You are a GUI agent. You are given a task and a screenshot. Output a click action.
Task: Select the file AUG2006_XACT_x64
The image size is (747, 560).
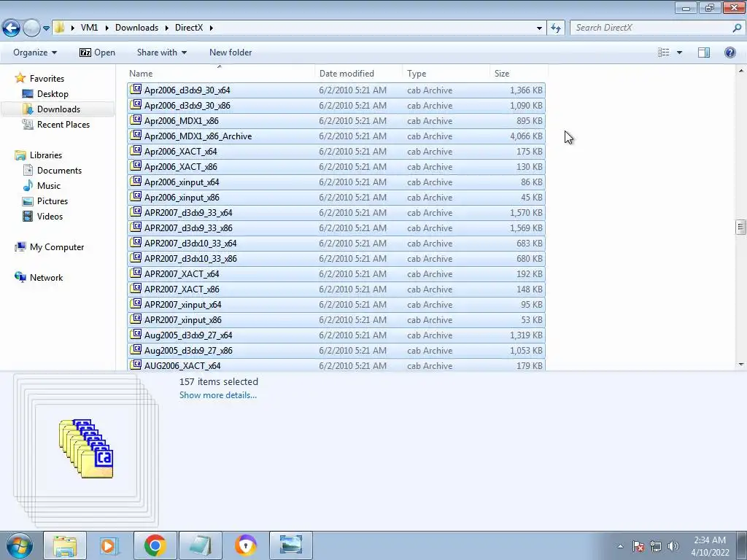coord(336,365)
